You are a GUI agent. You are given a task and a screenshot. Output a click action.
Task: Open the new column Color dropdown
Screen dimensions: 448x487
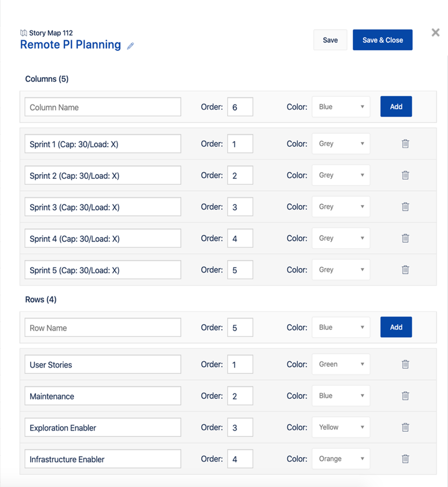click(341, 107)
